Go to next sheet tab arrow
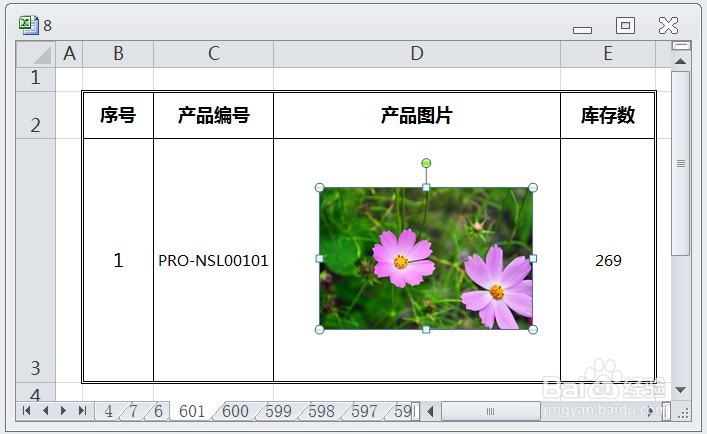Image resolution: width=707 pixels, height=434 pixels. (64, 411)
